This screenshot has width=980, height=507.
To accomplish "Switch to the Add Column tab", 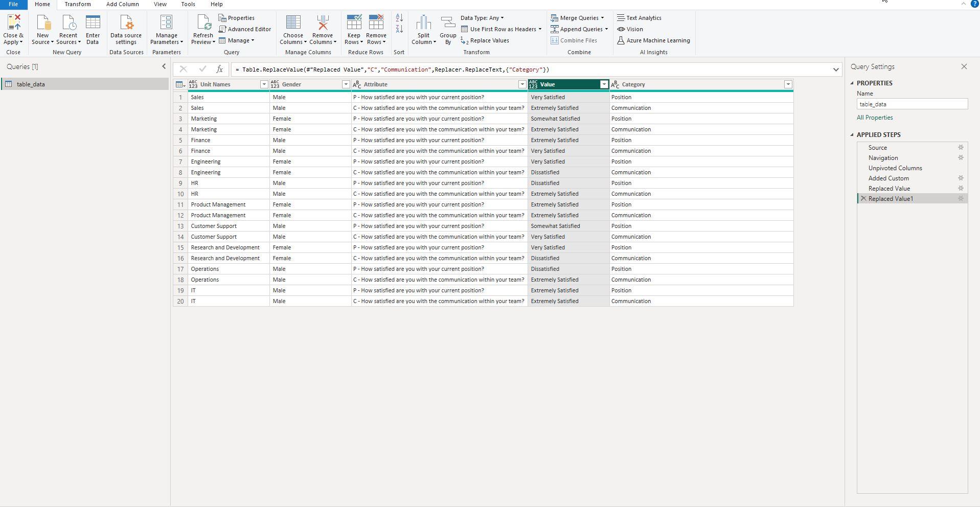I will [x=123, y=4].
